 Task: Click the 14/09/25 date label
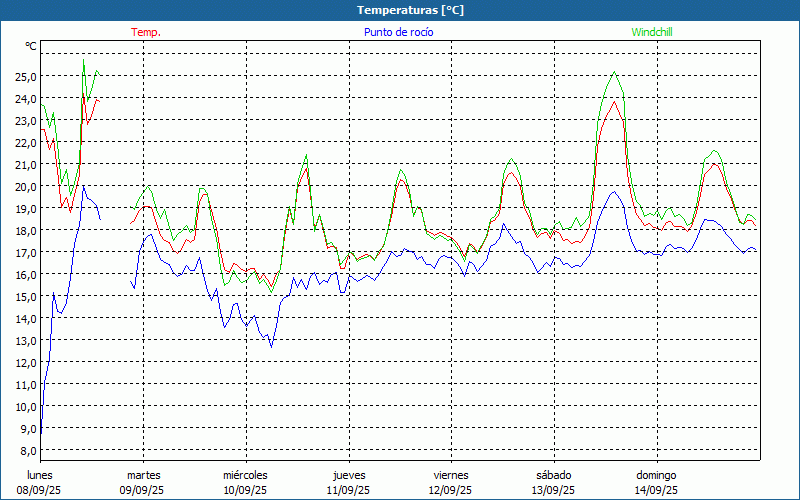point(656,490)
